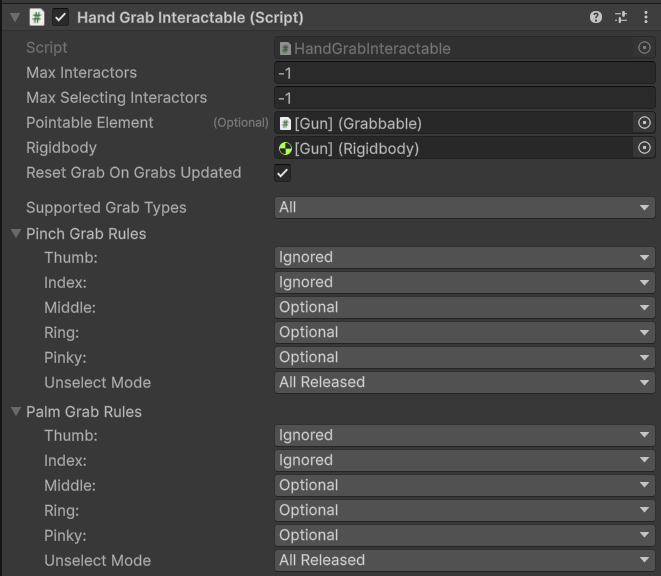The width and height of the screenshot is (661, 576).
Task: Open the component help reference icon
Action: [x=597, y=17]
